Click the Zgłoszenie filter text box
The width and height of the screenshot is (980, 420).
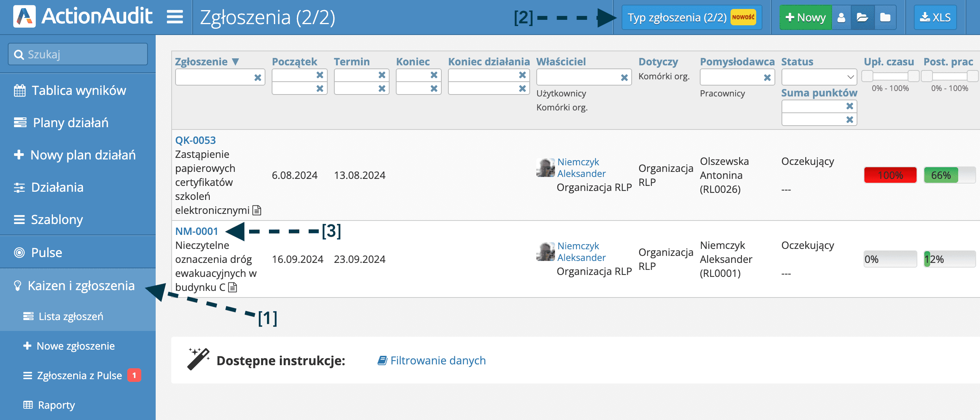pos(220,77)
